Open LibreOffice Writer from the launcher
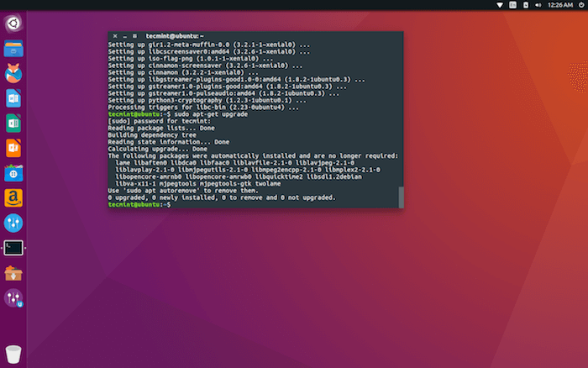This screenshot has width=588, height=368. (x=13, y=98)
